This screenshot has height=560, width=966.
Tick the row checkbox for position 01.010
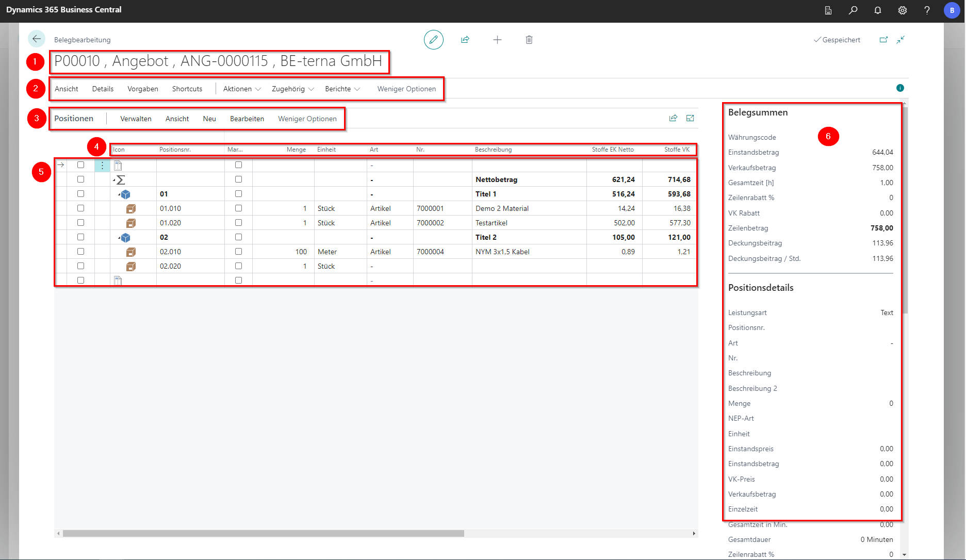pos(80,208)
